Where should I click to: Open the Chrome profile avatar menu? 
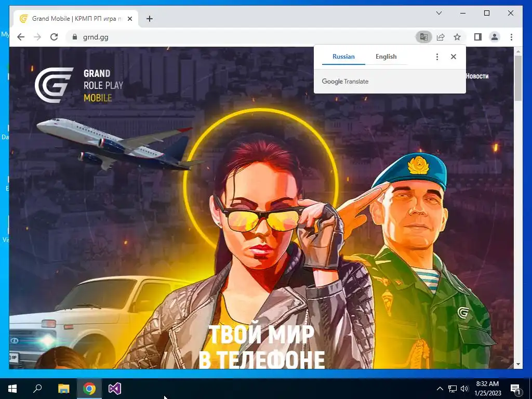[495, 37]
